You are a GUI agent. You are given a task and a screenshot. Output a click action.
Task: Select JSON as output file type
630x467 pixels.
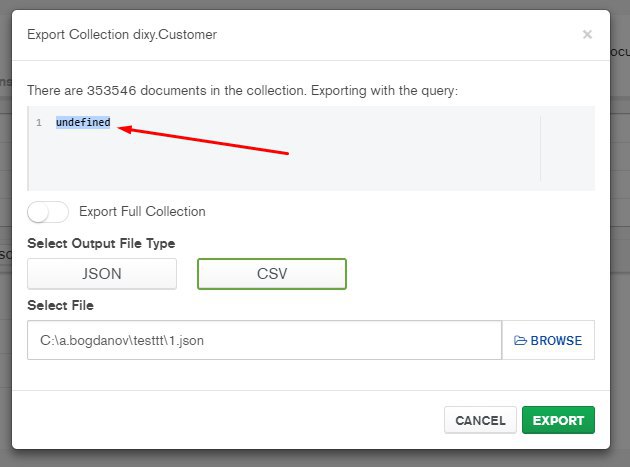102,274
